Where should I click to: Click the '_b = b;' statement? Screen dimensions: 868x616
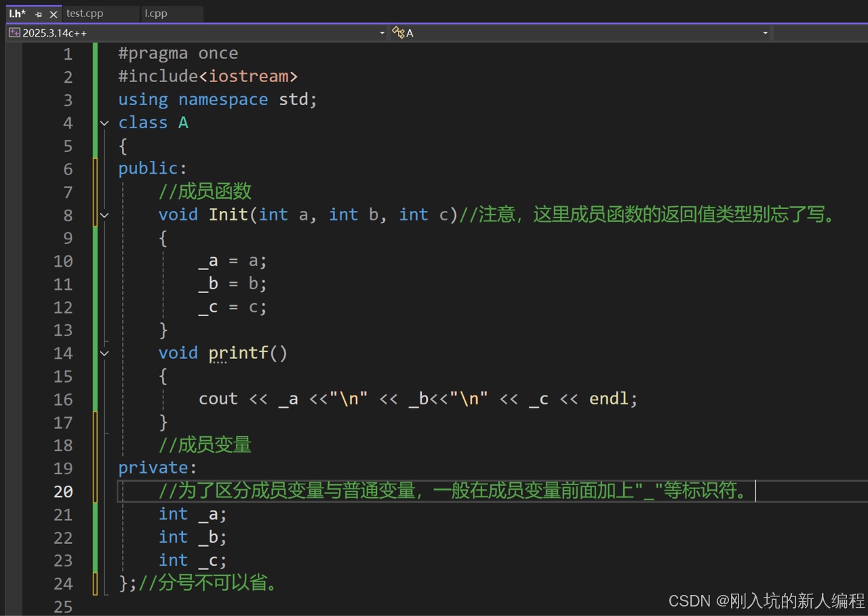click(x=233, y=284)
